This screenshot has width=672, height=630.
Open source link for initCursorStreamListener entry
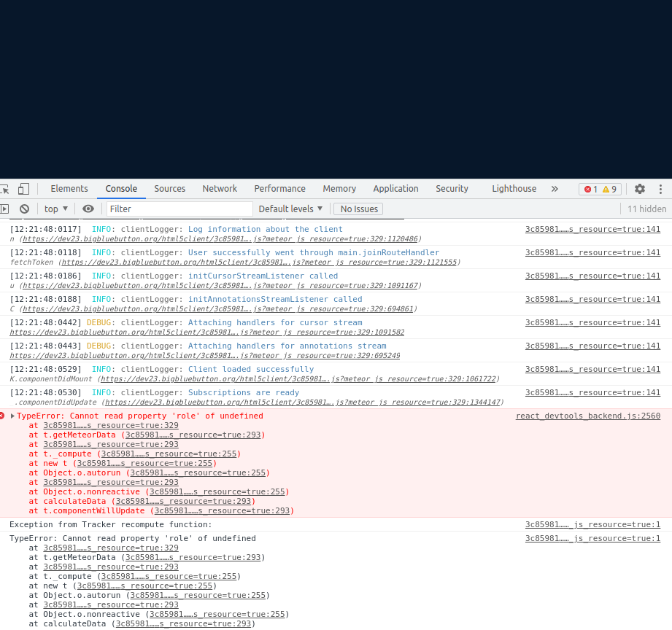point(592,276)
